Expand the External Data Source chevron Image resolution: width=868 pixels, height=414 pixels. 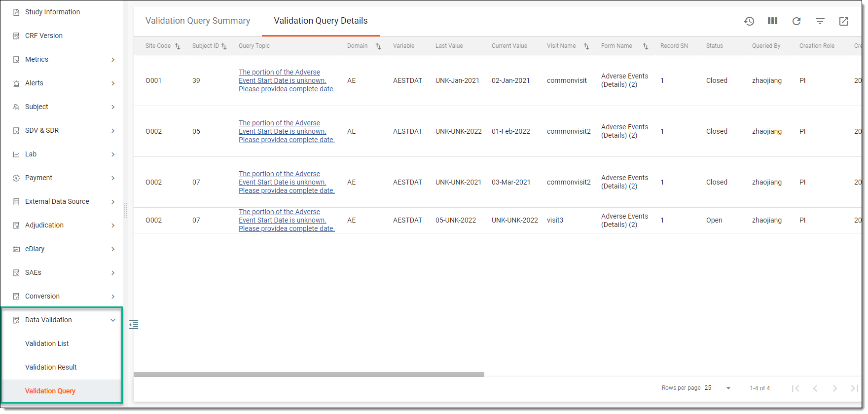[x=113, y=202]
